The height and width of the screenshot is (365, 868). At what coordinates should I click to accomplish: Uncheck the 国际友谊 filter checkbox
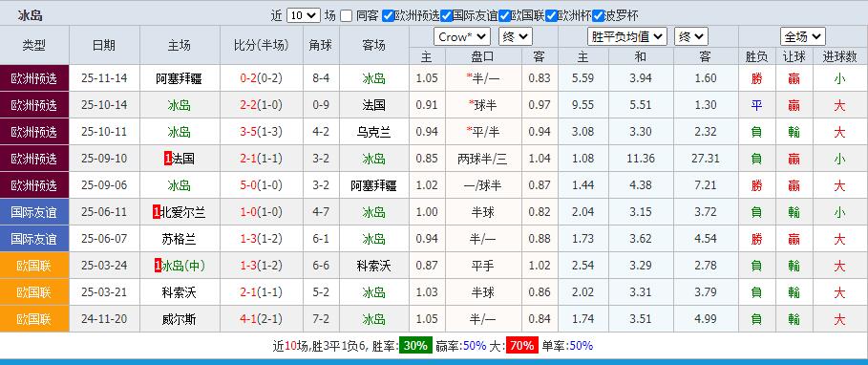(447, 15)
